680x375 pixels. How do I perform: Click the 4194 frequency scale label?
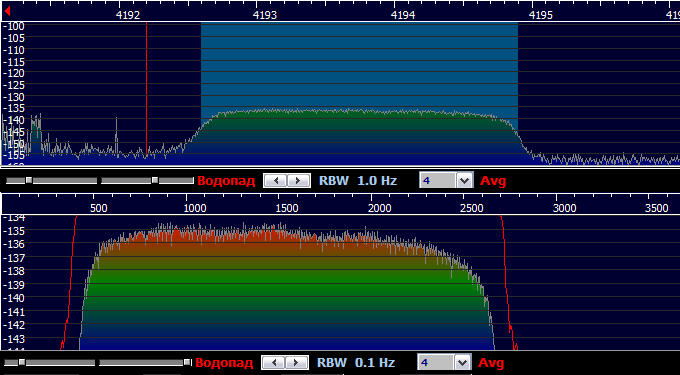[x=403, y=16]
